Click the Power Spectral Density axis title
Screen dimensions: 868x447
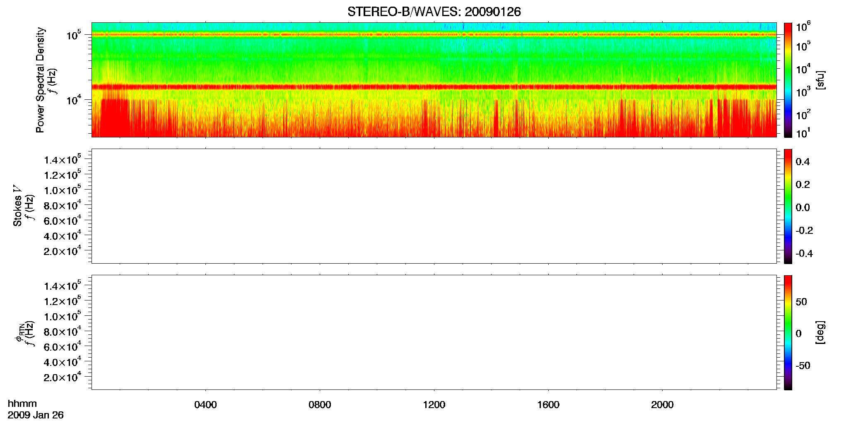click(40, 80)
